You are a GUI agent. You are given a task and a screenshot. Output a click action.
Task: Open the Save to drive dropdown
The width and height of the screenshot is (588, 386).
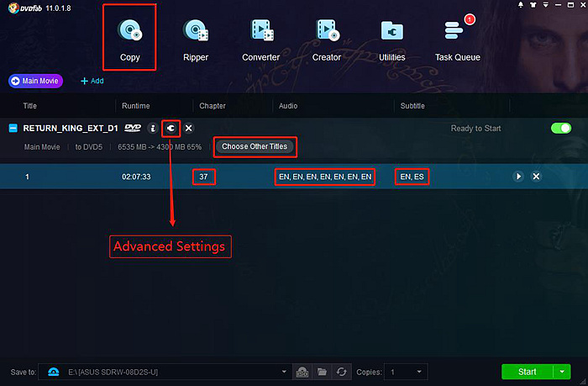tap(284, 372)
